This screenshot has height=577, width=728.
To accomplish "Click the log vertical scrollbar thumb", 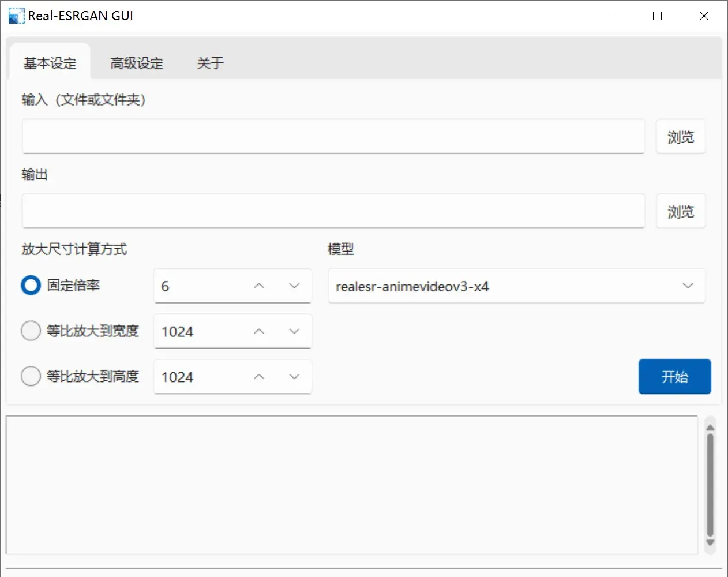I will (710, 485).
